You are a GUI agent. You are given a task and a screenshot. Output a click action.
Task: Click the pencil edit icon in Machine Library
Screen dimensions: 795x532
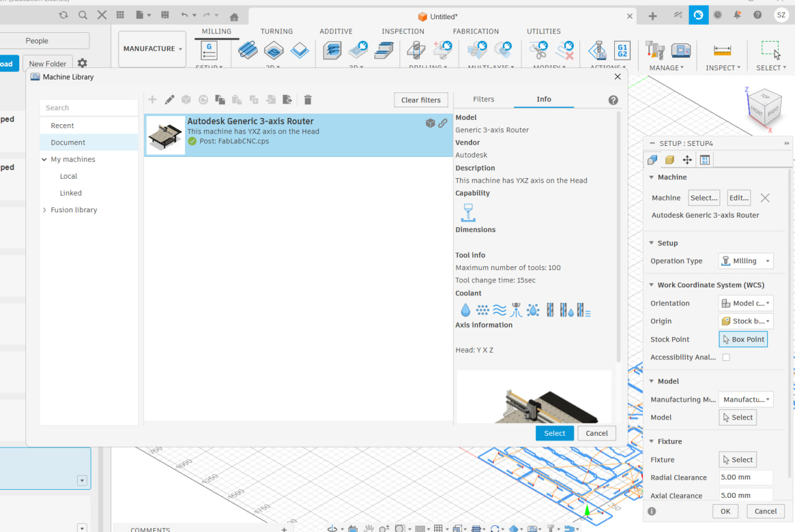coord(169,100)
